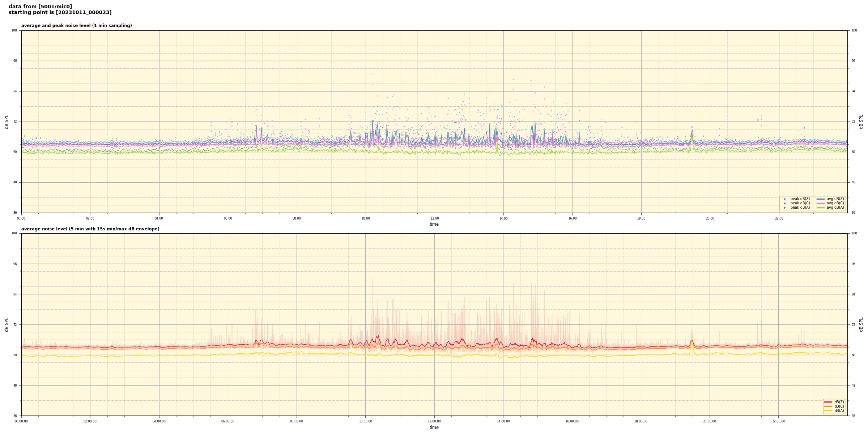Click the peak dB(Z) legend marker

[784, 199]
